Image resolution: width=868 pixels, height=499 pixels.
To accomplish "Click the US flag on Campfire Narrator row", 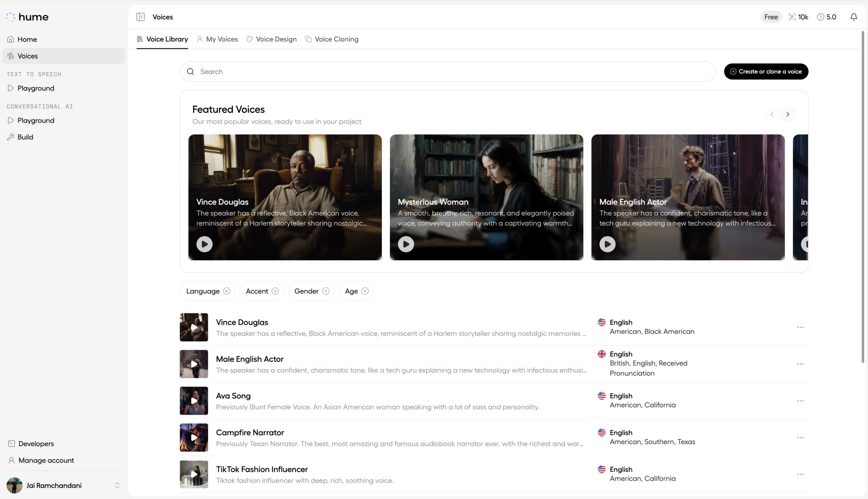I will click(x=601, y=432).
